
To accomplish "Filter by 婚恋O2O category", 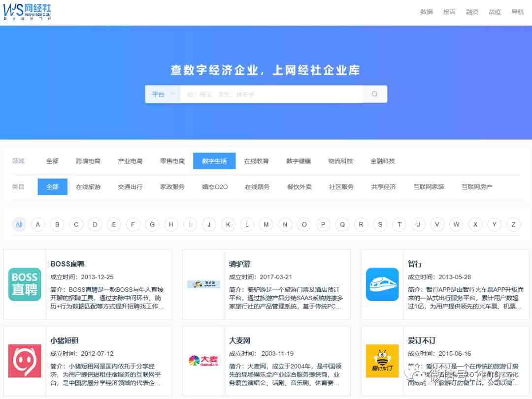I will [215, 187].
